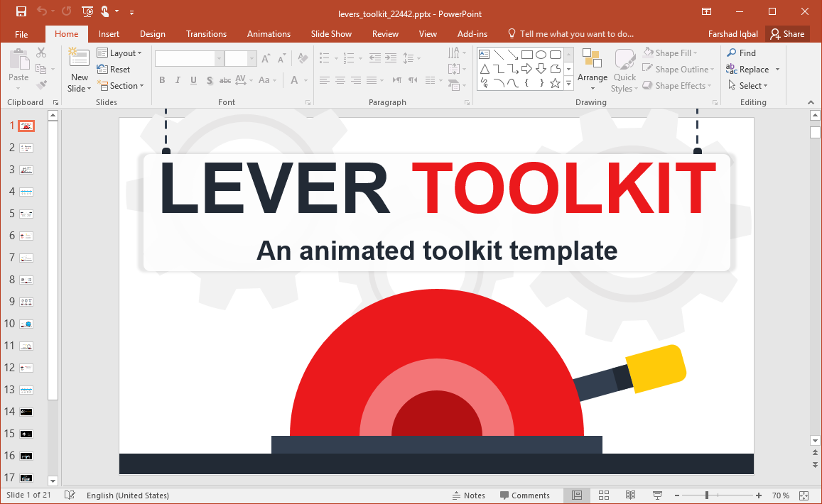Viewport: 822px width, 504px height.
Task: Open the shapes gallery More arrow
Action: tap(568, 83)
